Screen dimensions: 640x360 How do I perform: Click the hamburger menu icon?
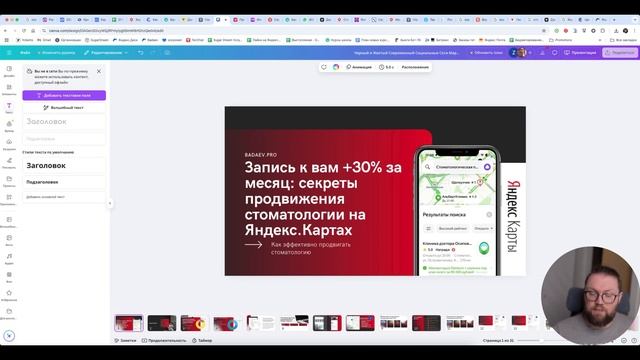9,53
